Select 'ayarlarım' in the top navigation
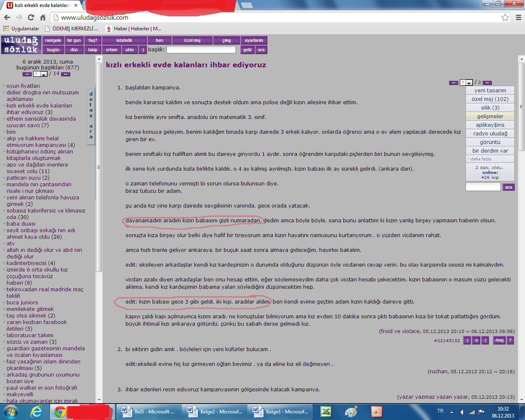 pyautogui.click(x=254, y=40)
